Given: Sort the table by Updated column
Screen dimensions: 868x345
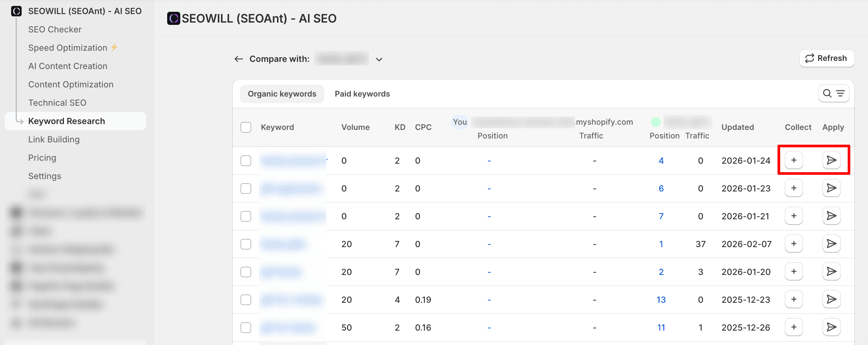Looking at the screenshot, I should (737, 127).
